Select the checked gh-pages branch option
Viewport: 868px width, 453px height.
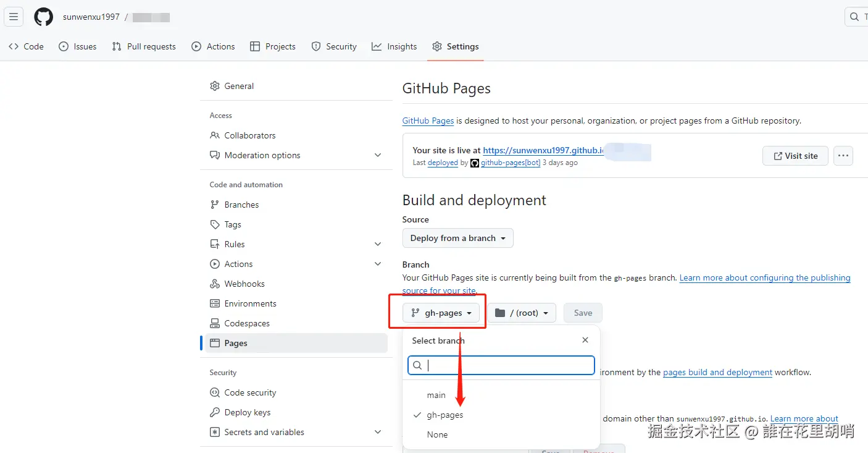(444, 415)
